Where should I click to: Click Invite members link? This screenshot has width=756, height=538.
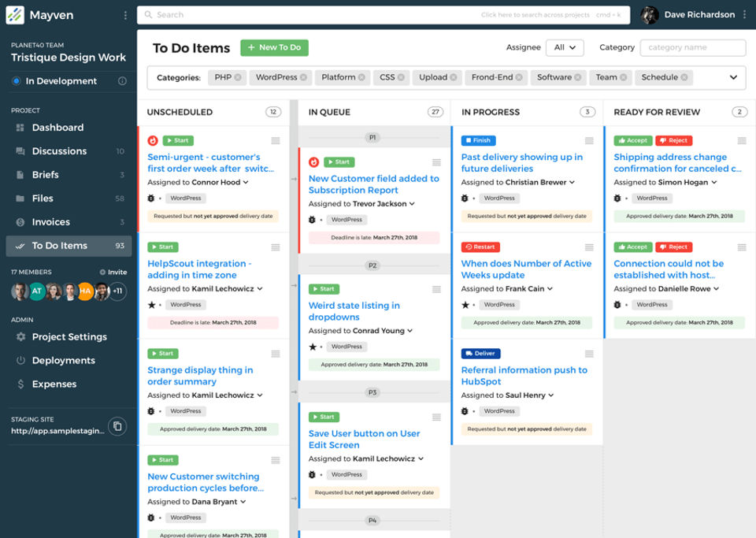point(113,272)
